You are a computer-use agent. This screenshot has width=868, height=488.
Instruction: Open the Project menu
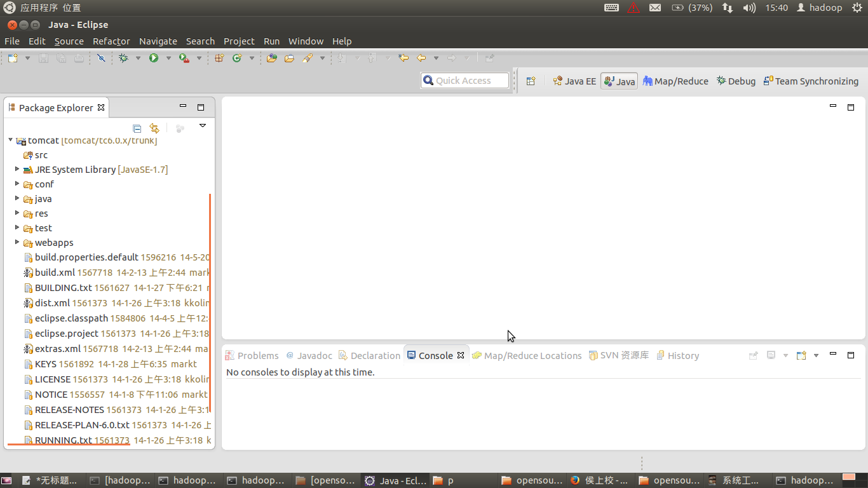(239, 41)
